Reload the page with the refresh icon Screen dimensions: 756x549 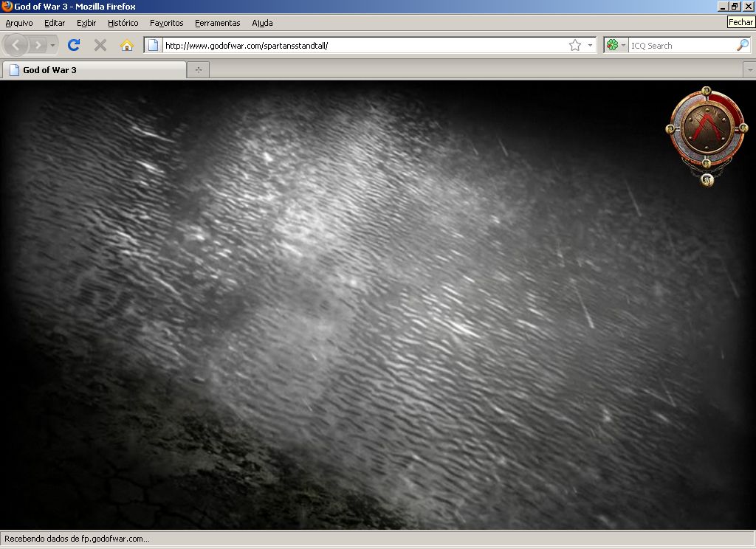[74, 45]
